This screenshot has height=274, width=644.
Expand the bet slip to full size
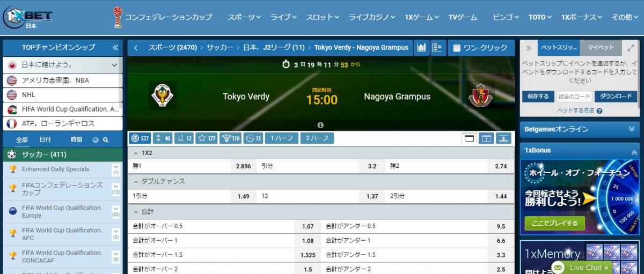tap(631, 48)
